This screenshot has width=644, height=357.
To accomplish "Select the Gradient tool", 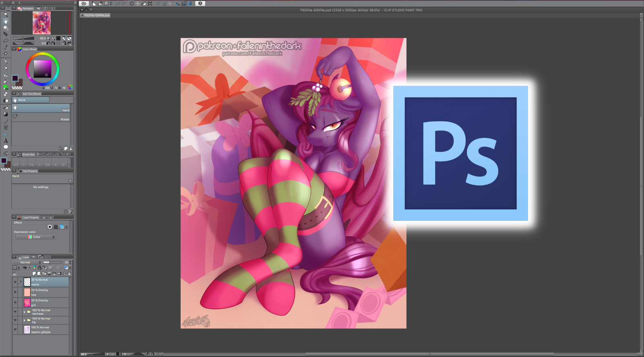I will (6, 114).
